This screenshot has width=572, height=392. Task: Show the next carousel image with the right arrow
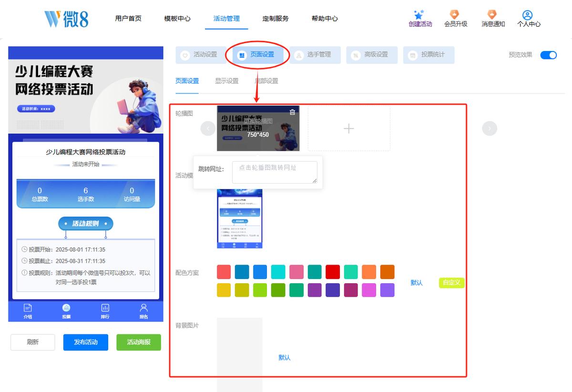(x=490, y=128)
